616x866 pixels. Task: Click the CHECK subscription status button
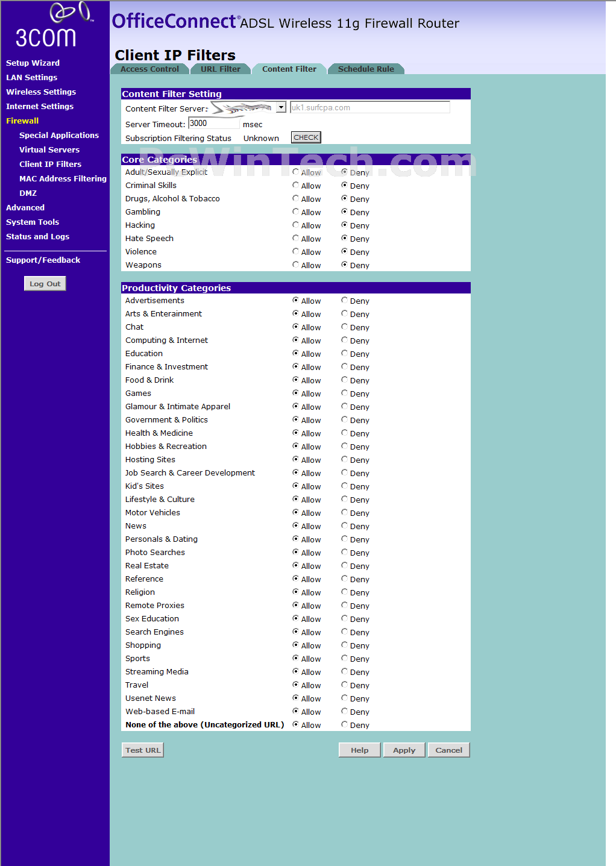point(306,137)
